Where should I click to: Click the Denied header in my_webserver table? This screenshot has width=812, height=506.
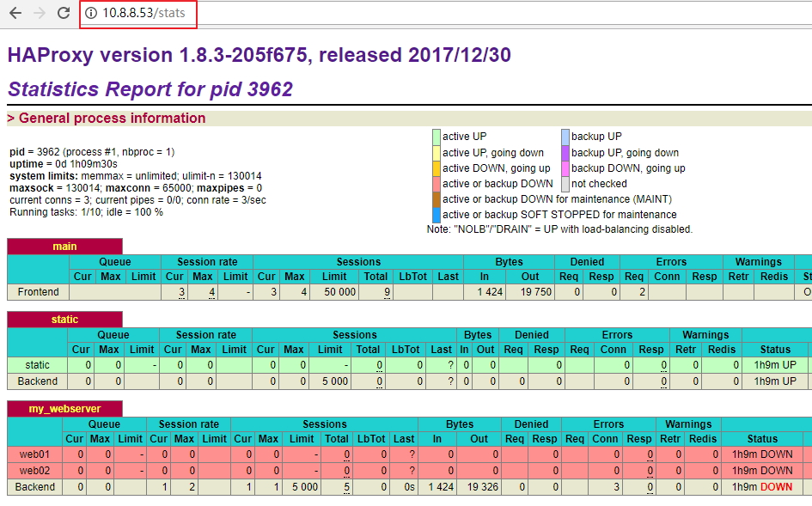tap(531, 424)
